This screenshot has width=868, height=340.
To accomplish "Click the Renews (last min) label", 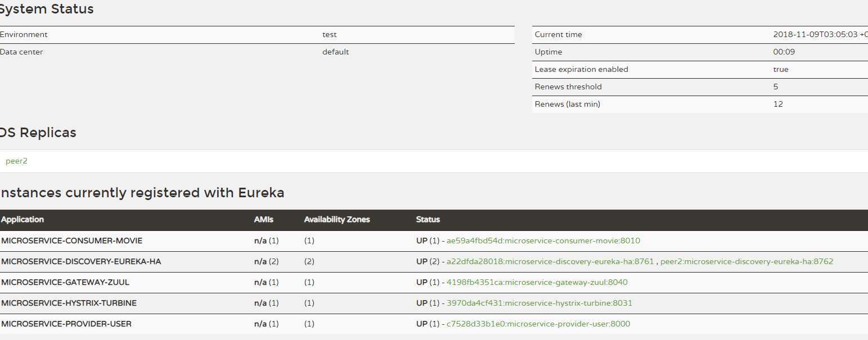I will tap(568, 104).
